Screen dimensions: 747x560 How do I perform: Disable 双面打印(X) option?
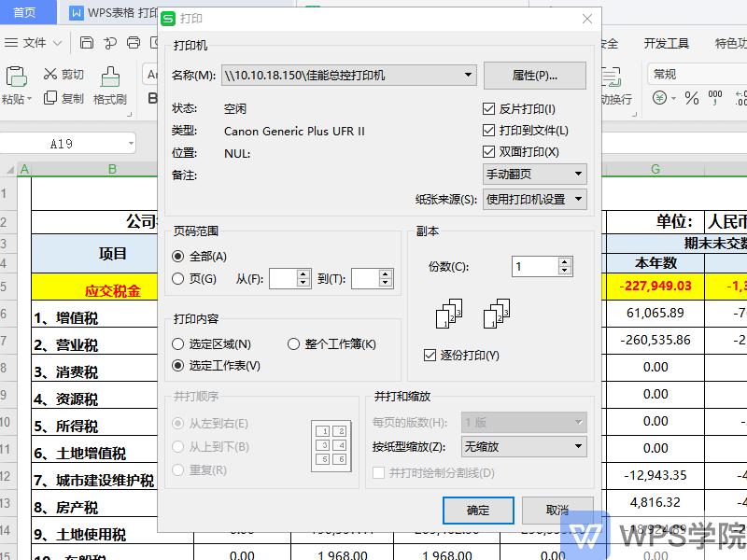(488, 152)
